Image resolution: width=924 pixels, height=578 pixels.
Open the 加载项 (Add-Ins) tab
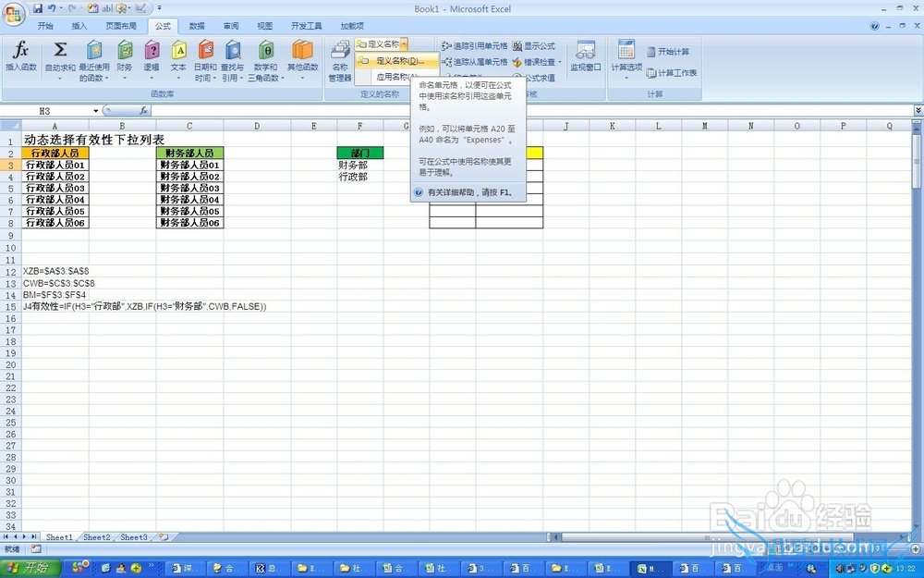(x=352, y=26)
